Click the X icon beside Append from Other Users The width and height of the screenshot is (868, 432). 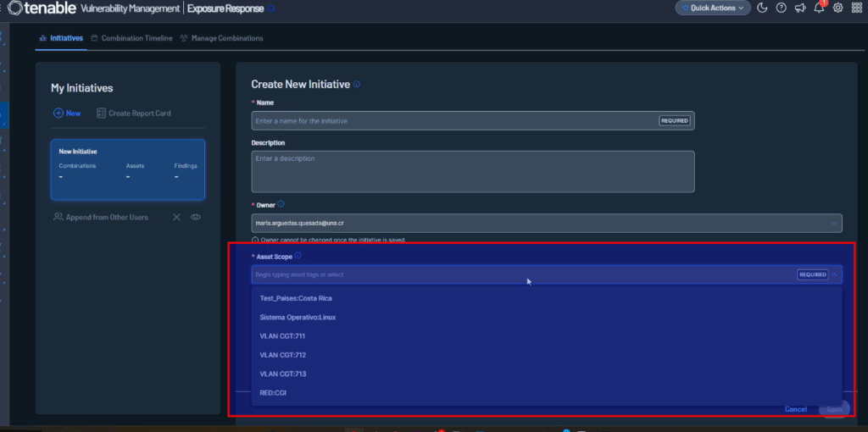tap(177, 217)
